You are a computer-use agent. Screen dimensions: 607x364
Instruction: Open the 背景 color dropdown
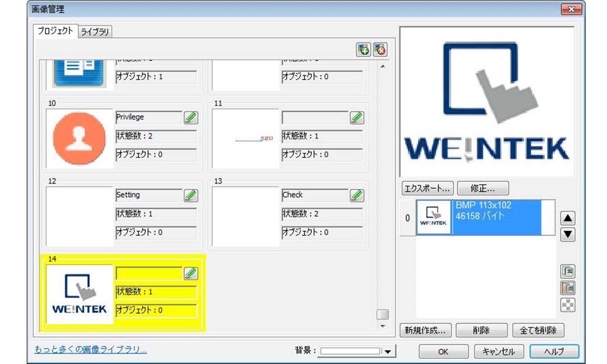point(387,351)
